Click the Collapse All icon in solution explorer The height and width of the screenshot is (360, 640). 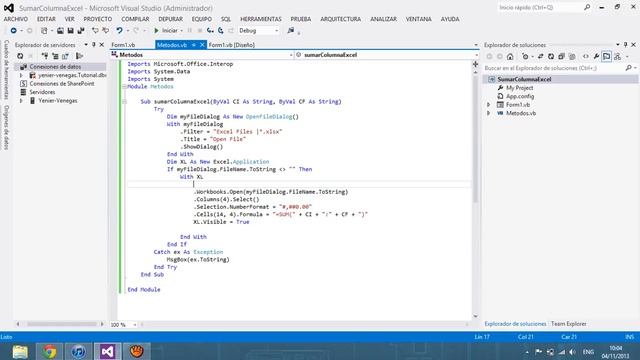tap(561, 57)
